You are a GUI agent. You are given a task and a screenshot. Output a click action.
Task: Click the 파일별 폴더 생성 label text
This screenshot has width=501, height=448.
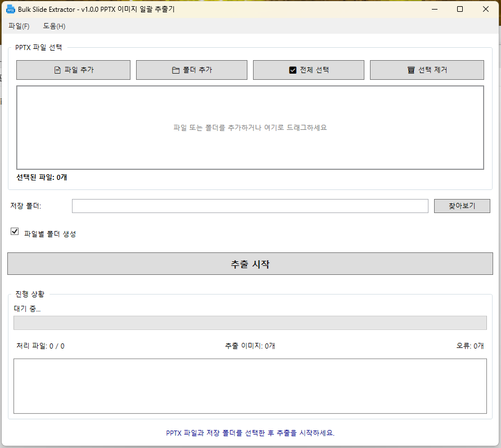(50, 234)
